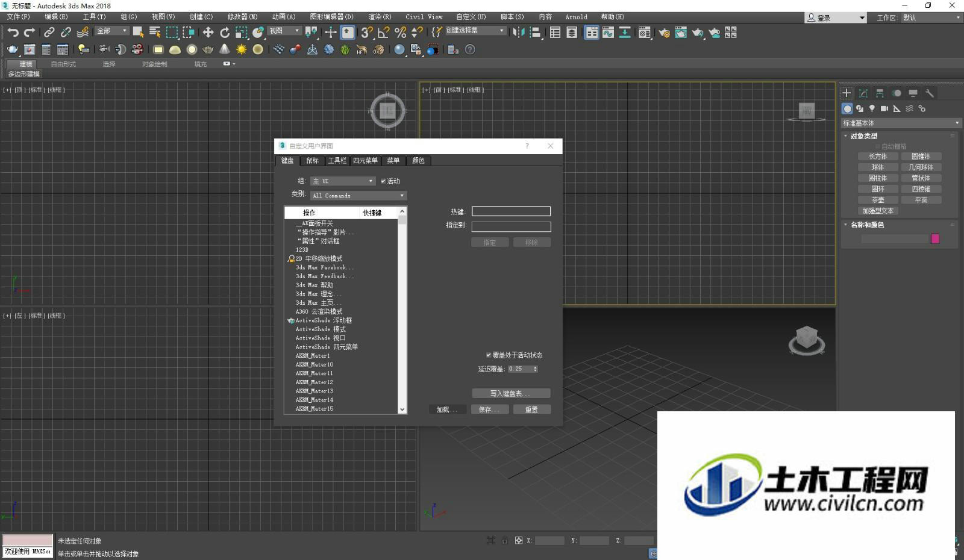Open the 工作区 默认 dropdown

(931, 17)
